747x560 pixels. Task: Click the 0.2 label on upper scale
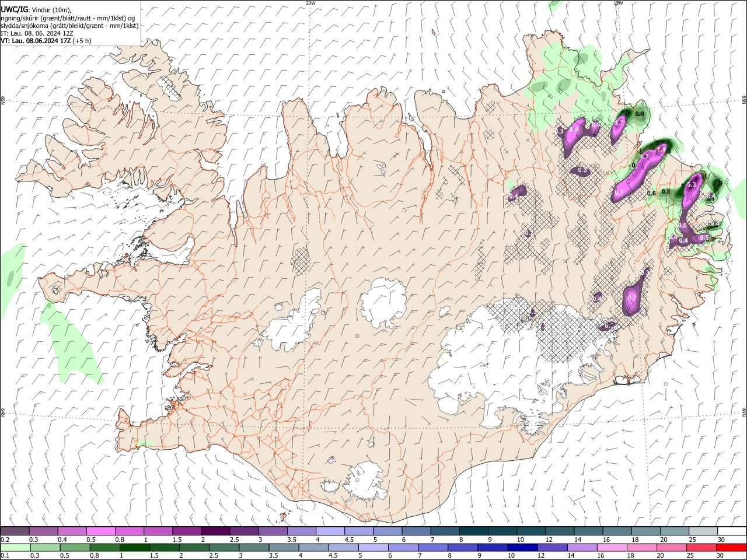5,540
